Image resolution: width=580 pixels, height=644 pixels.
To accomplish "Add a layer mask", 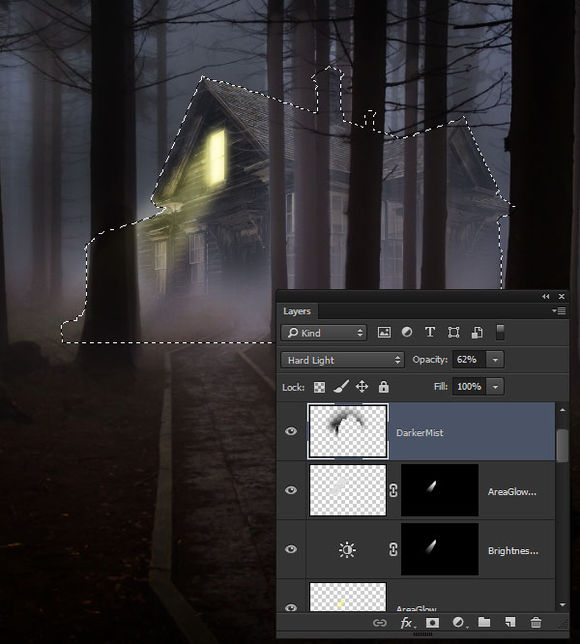I will pos(432,623).
